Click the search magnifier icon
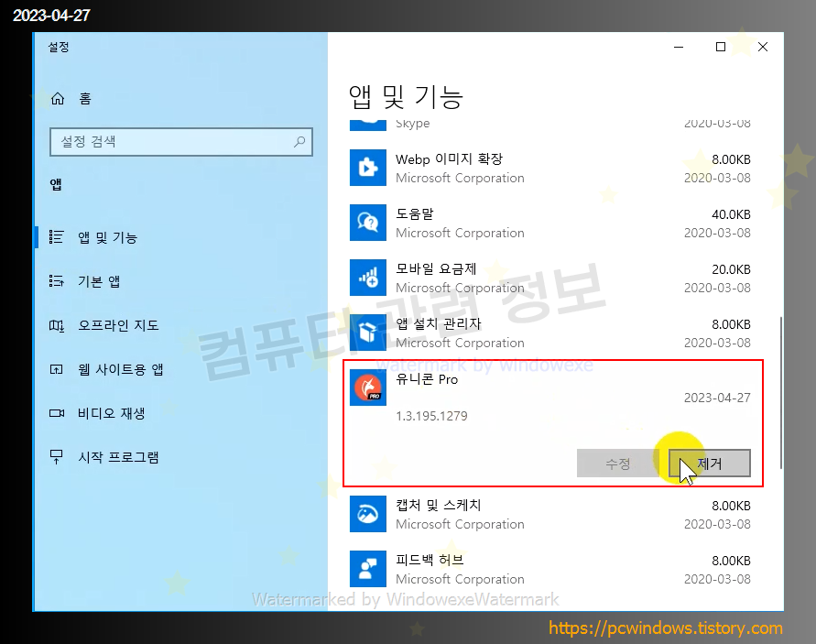Viewport: 816px width, 644px height. pyautogui.click(x=299, y=142)
